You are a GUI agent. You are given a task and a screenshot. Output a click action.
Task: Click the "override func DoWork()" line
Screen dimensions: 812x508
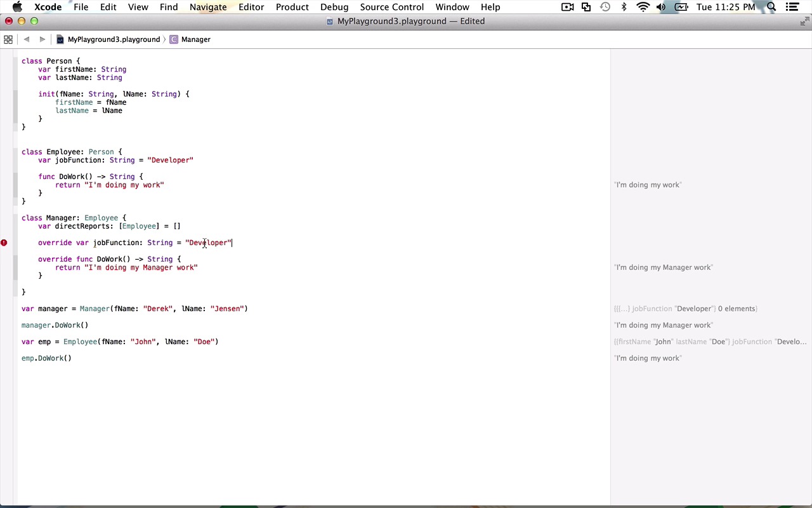[x=109, y=259]
